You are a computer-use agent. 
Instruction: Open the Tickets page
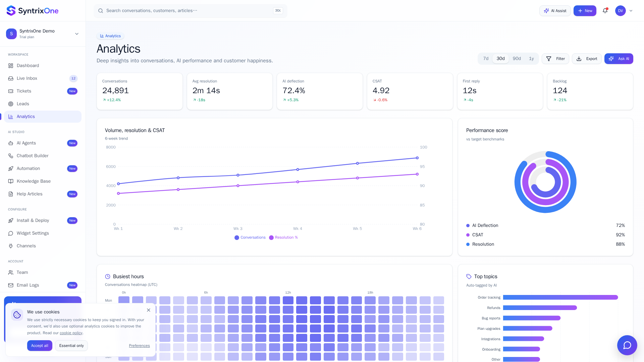pos(43,91)
